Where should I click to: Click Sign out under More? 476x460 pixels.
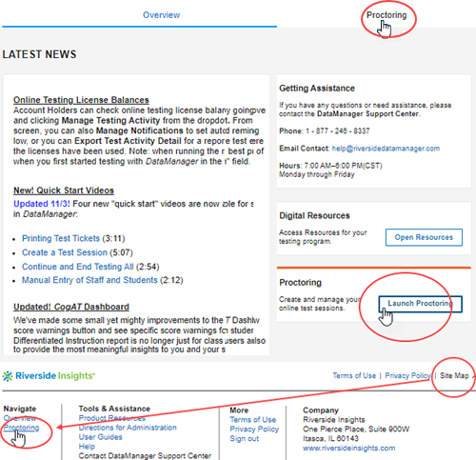pyautogui.click(x=245, y=439)
